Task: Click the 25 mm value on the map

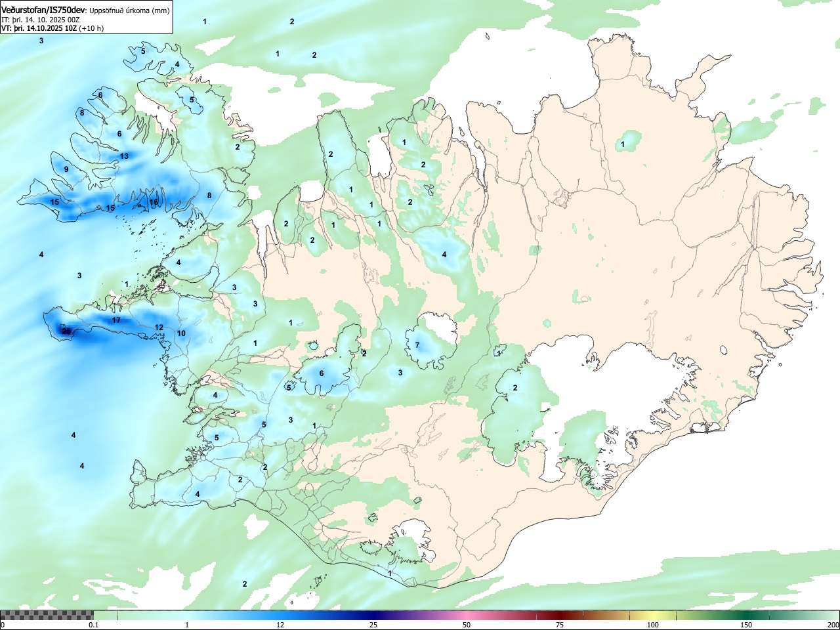Action: point(66,331)
